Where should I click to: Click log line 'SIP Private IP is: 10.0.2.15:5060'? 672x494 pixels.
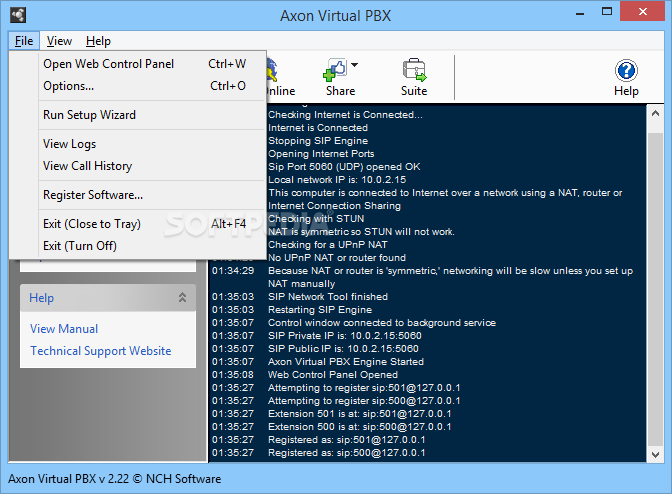click(345, 336)
